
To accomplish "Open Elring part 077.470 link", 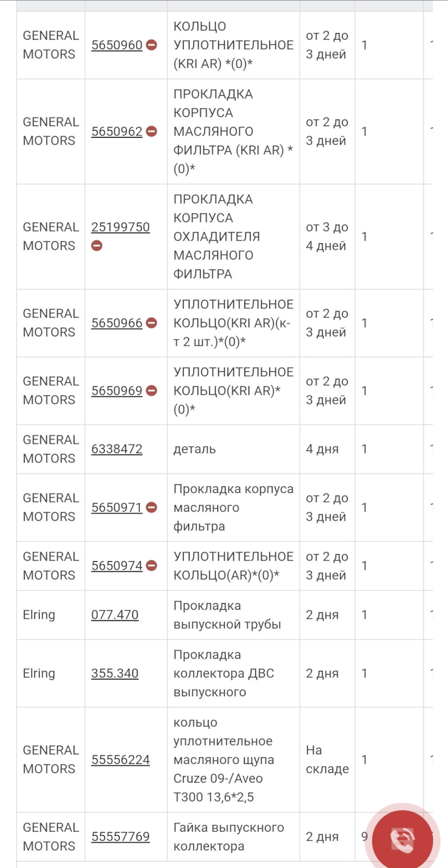I will point(115,615).
